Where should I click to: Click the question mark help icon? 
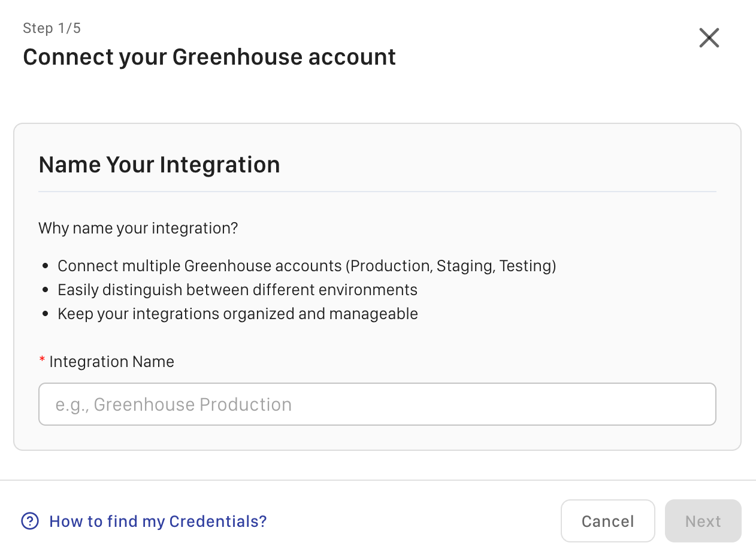coord(30,521)
